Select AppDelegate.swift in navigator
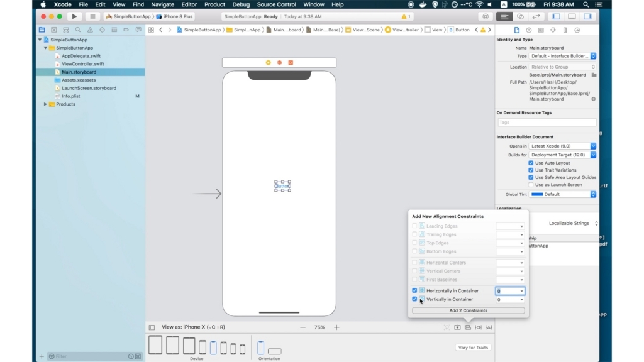The image size is (644, 362). (x=81, y=56)
